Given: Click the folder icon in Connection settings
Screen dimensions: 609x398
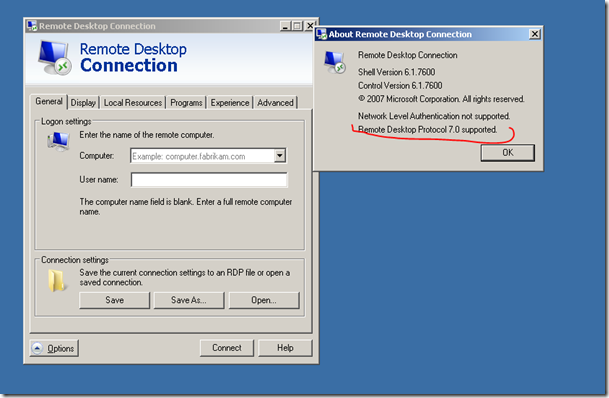Looking at the screenshot, I should click(57, 281).
